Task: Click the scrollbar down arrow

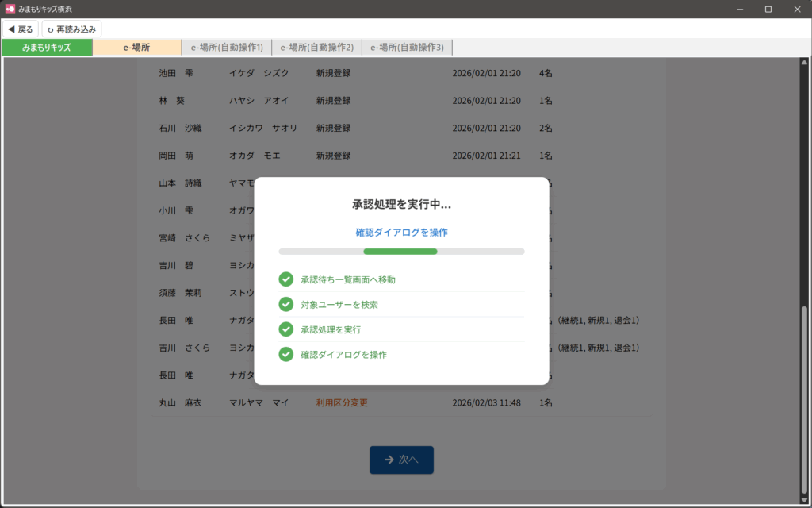Action: click(x=806, y=500)
